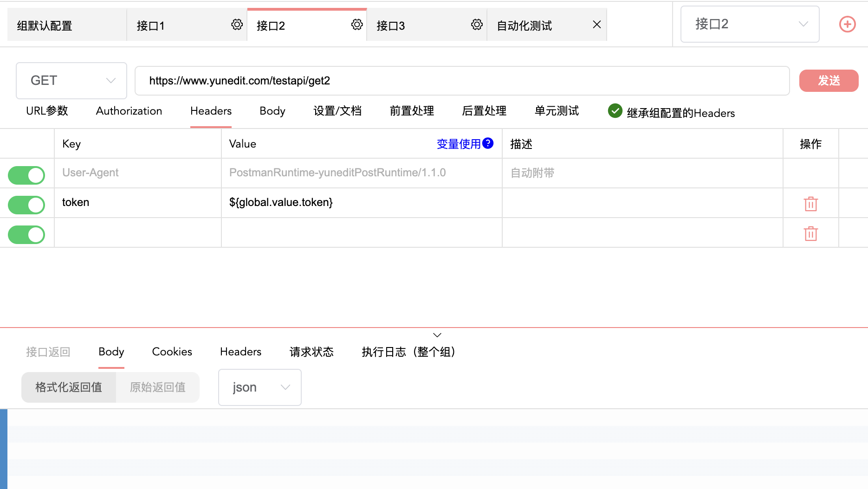868x489 pixels.
Task: Select 原始返回值 view button
Action: pos(158,387)
